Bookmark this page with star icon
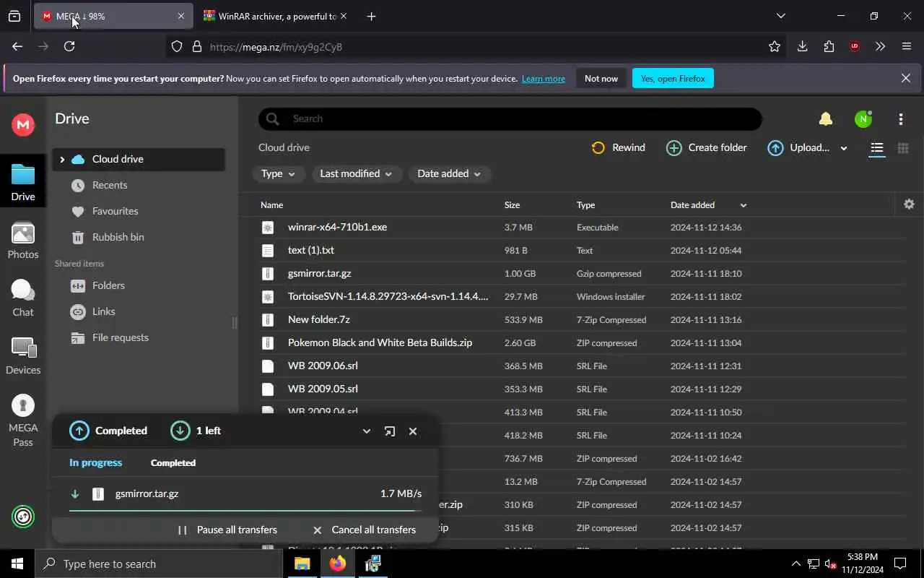 pos(775,46)
